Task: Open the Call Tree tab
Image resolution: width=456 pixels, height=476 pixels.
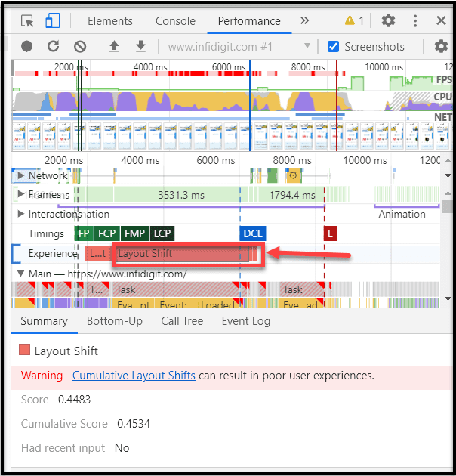Action: 182,321
